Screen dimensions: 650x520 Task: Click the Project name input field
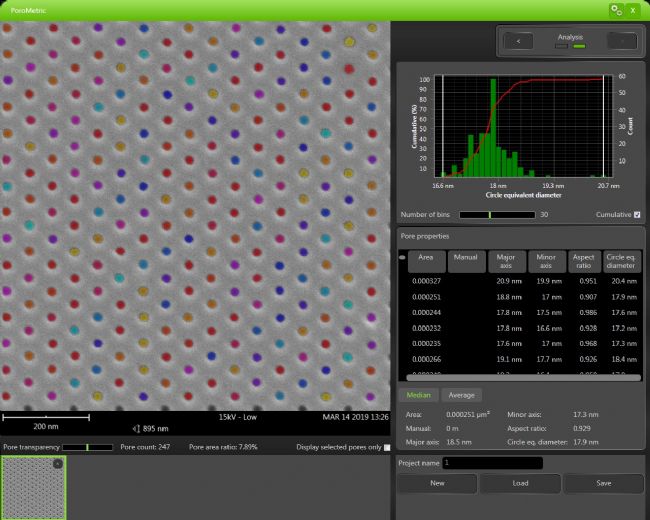(x=491, y=463)
